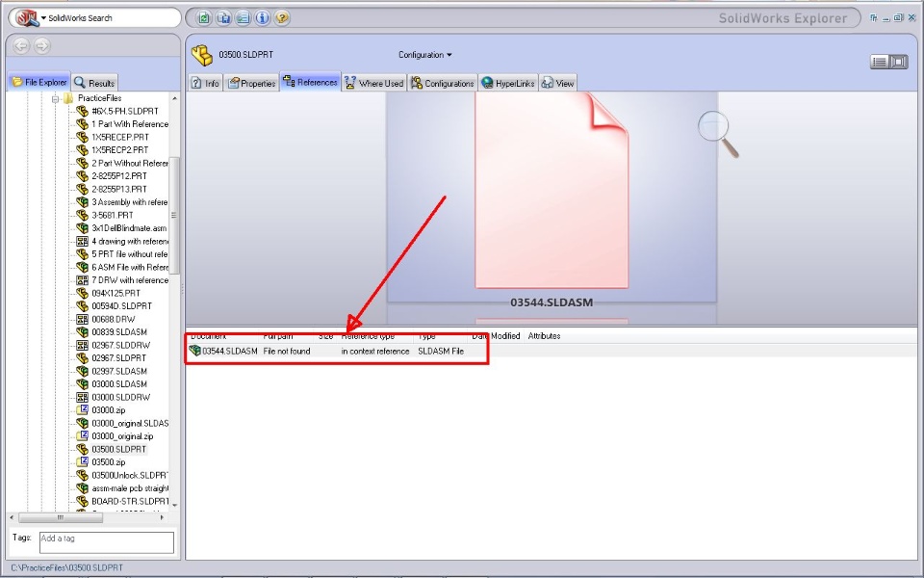Viewport: 924px width, 578px height.
Task: Click the yellow part icon beside 03500.SLDPRT header
Action: coord(201,55)
